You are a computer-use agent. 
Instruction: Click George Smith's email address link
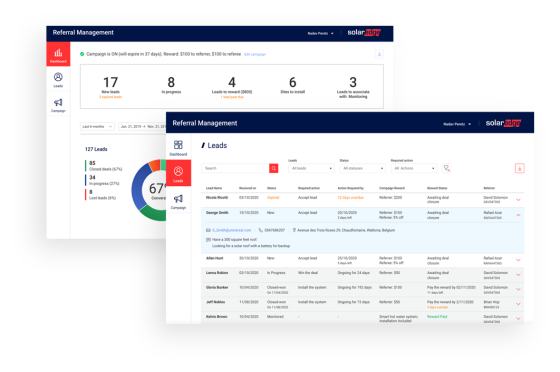coord(231,230)
